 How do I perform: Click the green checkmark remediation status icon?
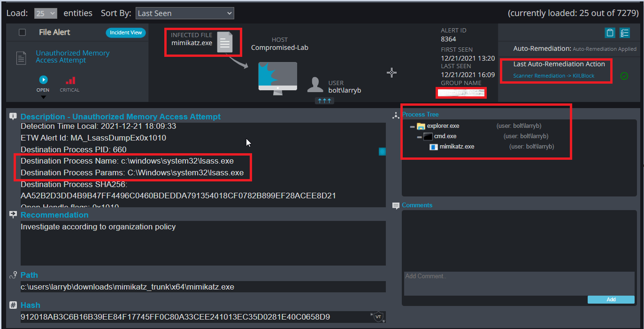pyautogui.click(x=624, y=76)
